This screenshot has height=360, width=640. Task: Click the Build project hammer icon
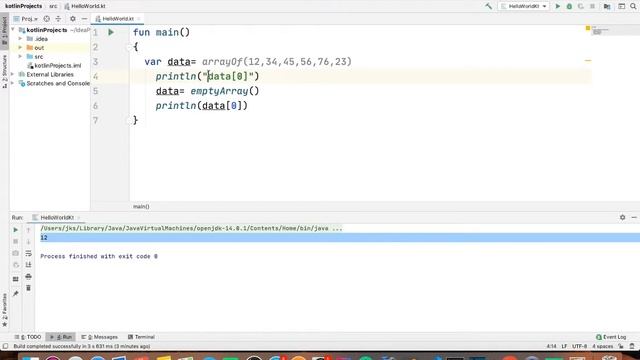pos(488,6)
